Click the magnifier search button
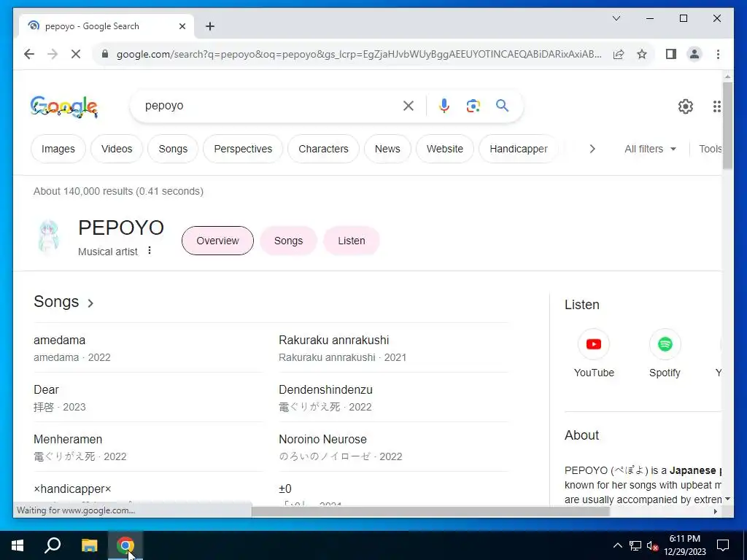The height and width of the screenshot is (560, 747). [x=502, y=105]
